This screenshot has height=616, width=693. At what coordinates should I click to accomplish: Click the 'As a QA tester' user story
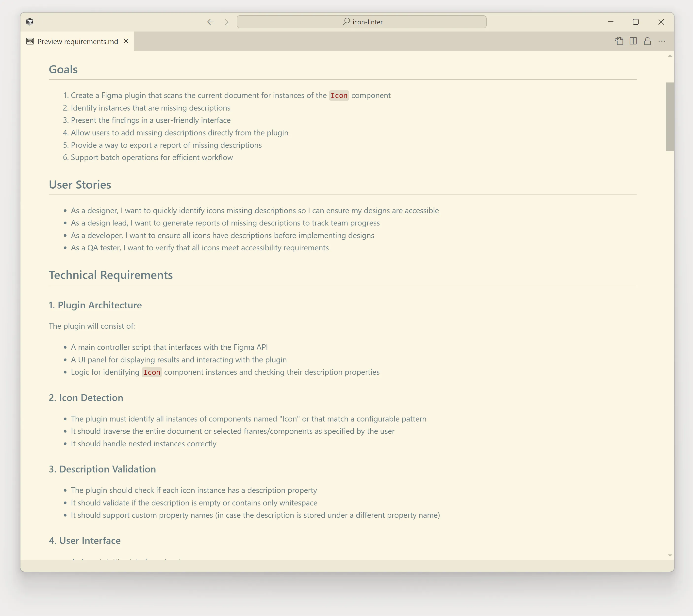tap(200, 248)
